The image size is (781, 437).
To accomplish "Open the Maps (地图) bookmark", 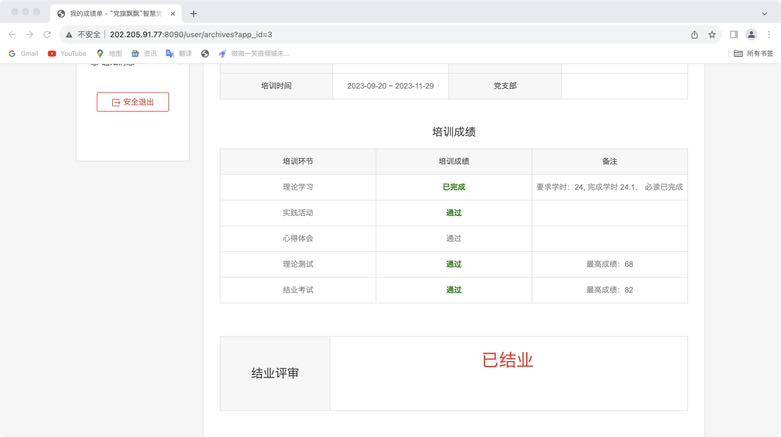I will coord(109,53).
